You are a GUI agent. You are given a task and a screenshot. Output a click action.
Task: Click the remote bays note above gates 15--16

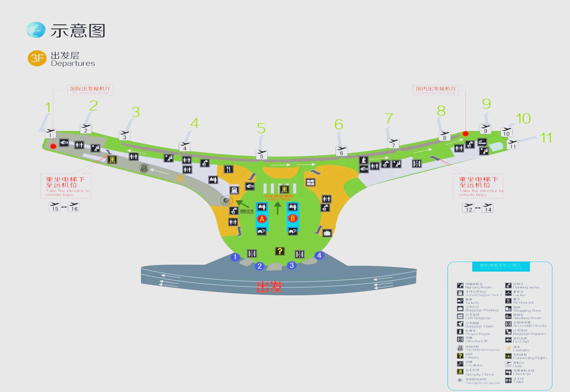tap(66, 186)
